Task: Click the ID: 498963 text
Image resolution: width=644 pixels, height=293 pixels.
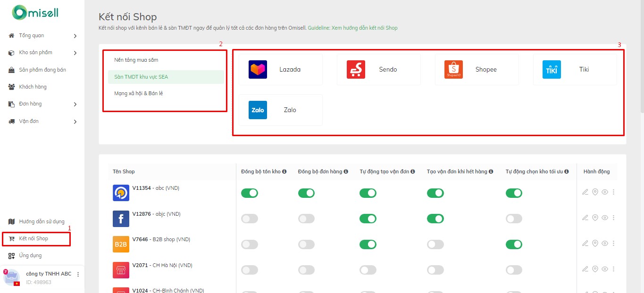Action: click(39, 282)
